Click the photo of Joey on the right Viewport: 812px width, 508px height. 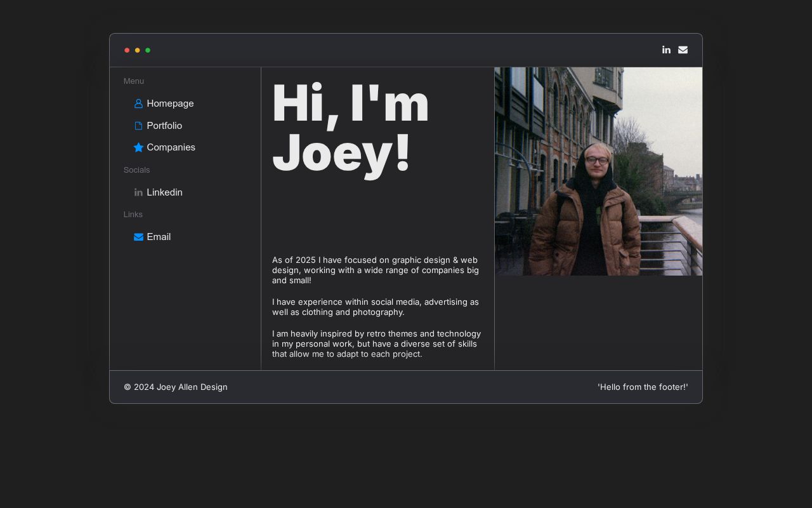(x=598, y=171)
